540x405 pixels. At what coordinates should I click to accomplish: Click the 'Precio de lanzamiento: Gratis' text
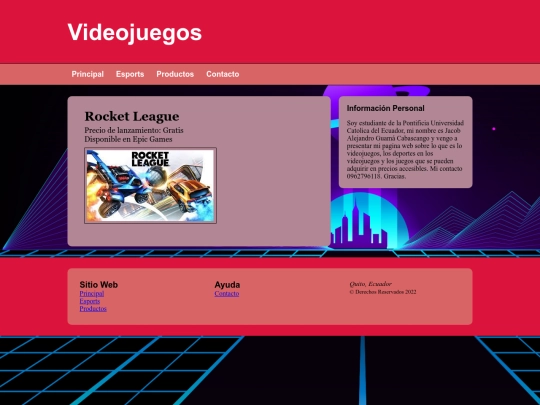click(x=134, y=130)
